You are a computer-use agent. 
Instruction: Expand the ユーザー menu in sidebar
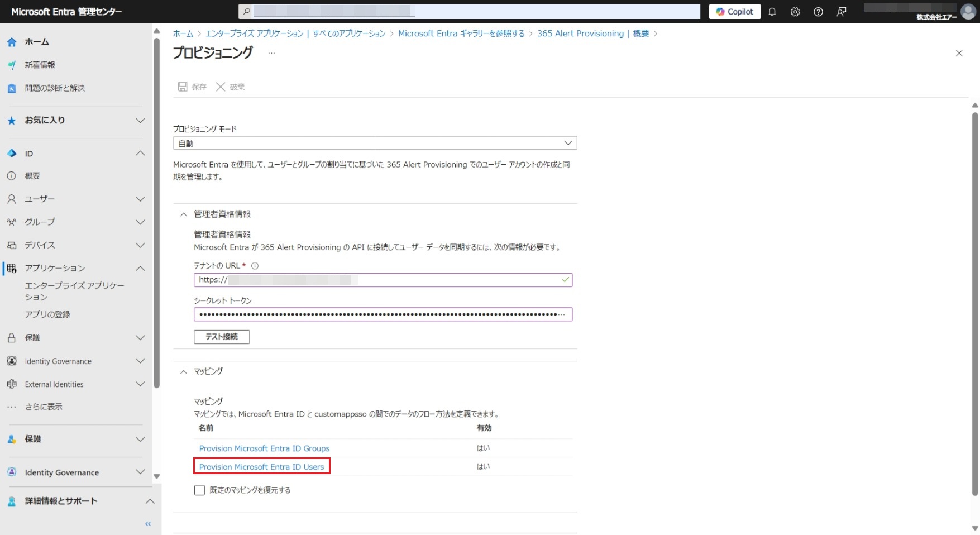[x=140, y=199]
